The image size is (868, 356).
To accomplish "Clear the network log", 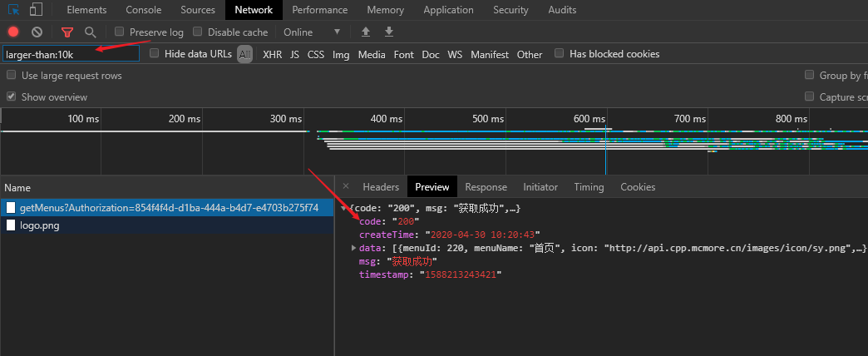I will click(x=37, y=32).
